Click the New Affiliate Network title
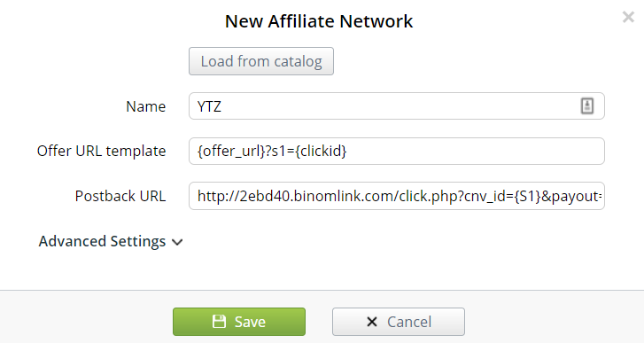Screen dimensions: 644x343 319,21
